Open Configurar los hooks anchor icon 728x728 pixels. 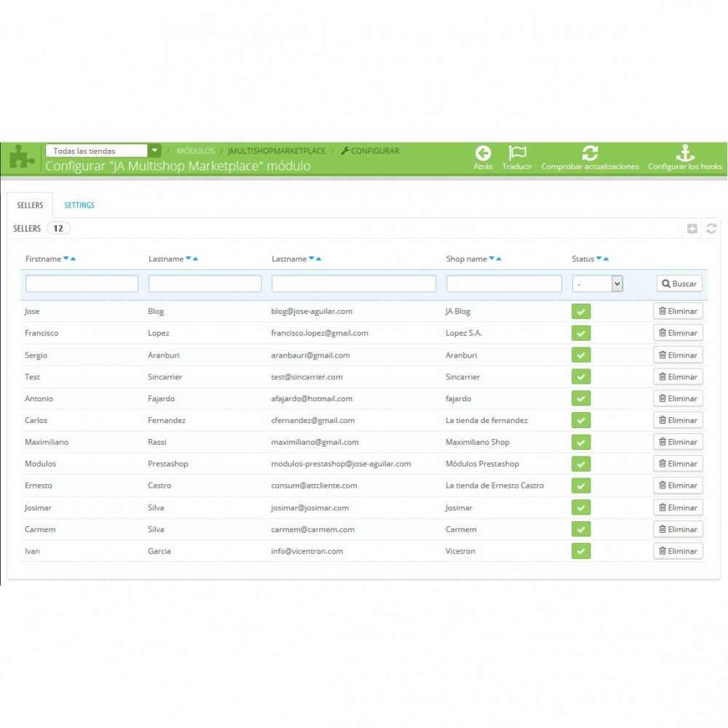pos(684,154)
